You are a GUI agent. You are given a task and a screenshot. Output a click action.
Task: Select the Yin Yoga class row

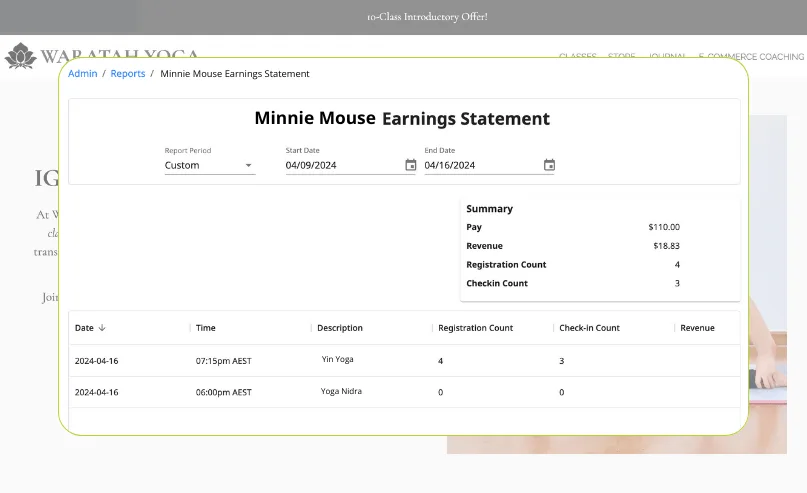pos(337,359)
